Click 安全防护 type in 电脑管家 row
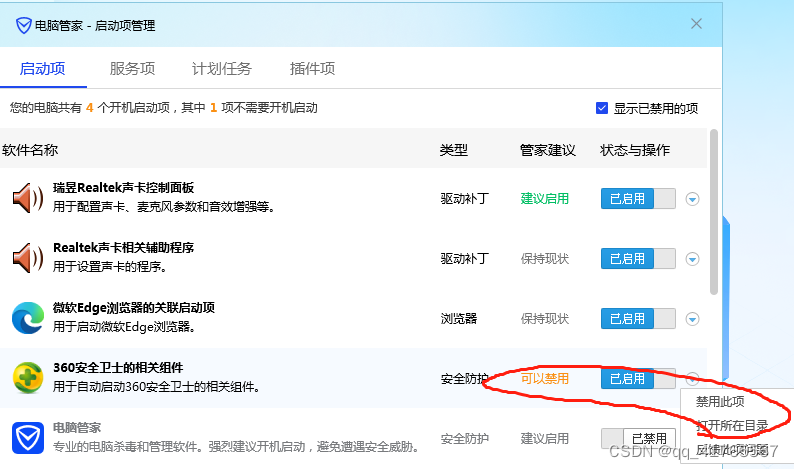This screenshot has width=794, height=469. [x=464, y=438]
